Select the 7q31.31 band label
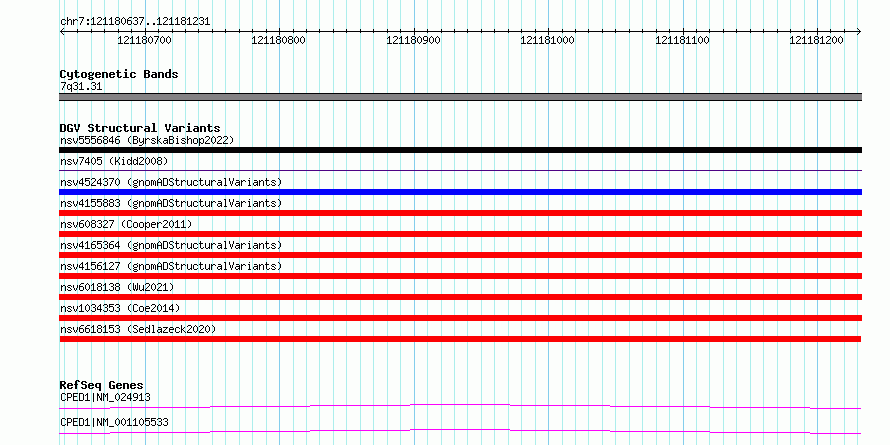This screenshot has width=890, height=445. coord(81,87)
